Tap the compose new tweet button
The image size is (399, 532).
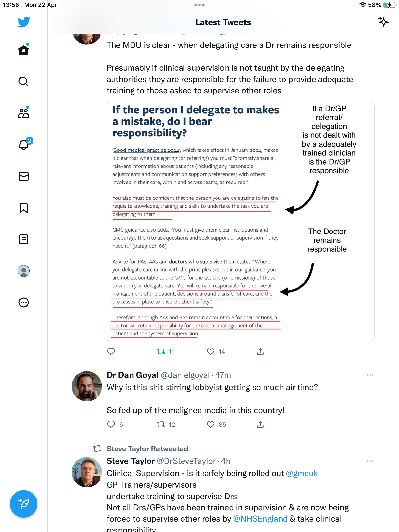pos(24,504)
